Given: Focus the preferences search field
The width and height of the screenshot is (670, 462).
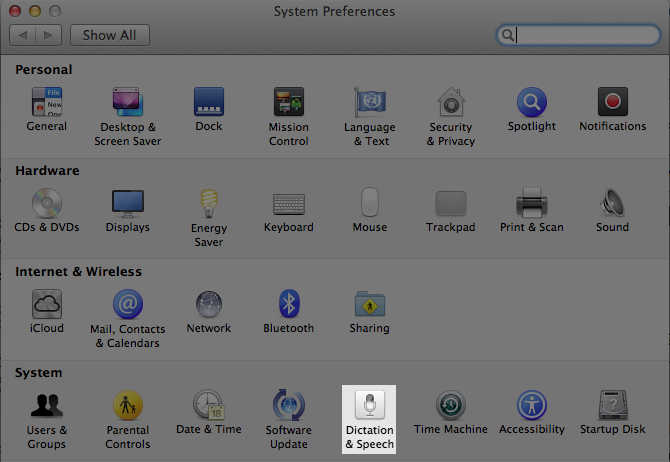Looking at the screenshot, I should pos(578,35).
